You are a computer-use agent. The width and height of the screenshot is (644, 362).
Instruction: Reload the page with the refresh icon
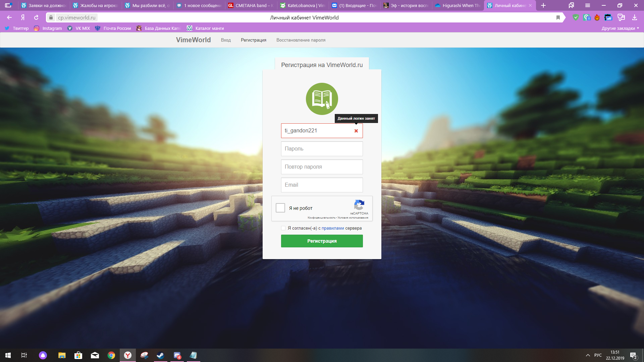coord(36,17)
